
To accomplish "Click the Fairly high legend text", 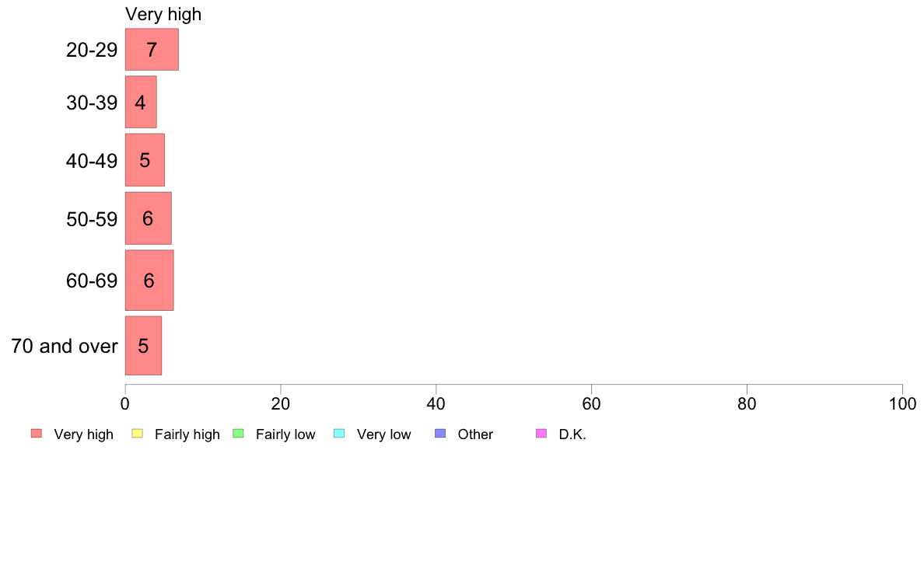I will pos(187,434).
